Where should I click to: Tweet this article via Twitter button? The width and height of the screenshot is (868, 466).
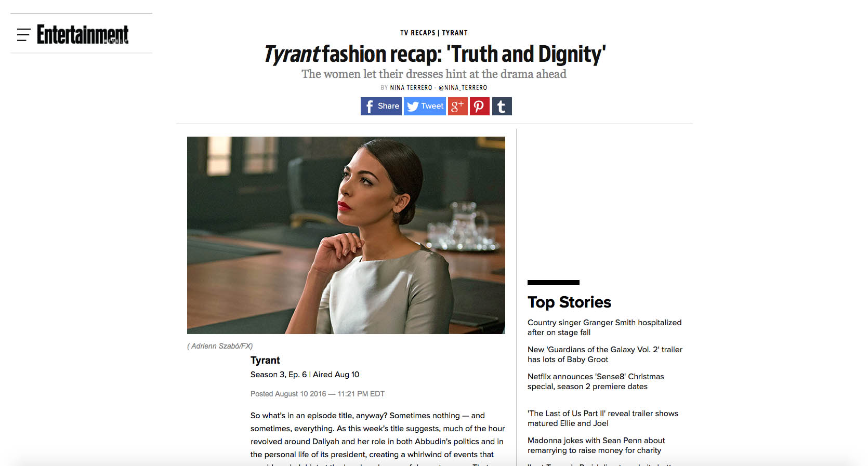[x=425, y=106]
